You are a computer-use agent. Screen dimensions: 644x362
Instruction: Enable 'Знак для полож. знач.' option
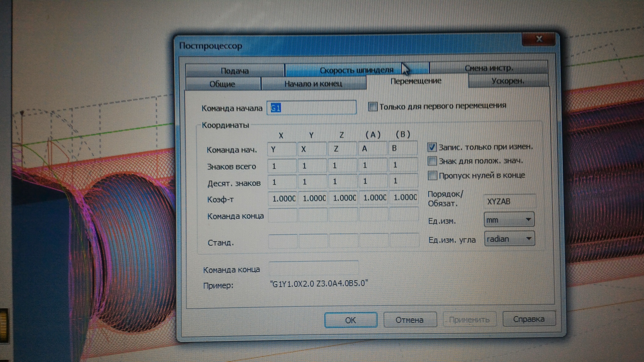pos(432,161)
